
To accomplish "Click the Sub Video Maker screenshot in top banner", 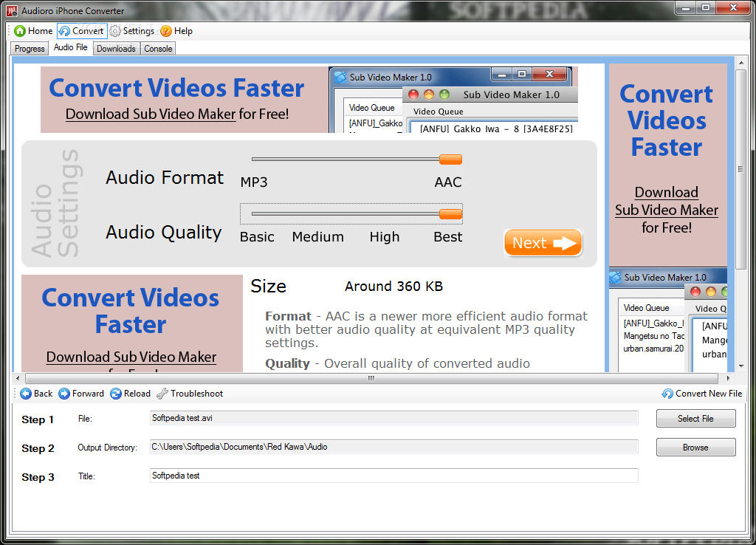I will click(x=453, y=100).
